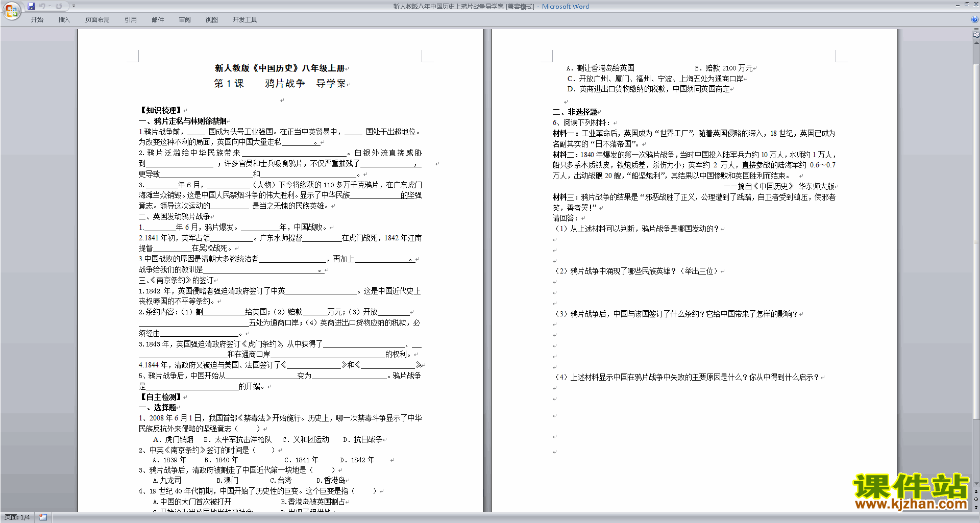Click the heading '二、英国发动鸦片战争'
The height and width of the screenshot is (523, 980).
[175, 216]
